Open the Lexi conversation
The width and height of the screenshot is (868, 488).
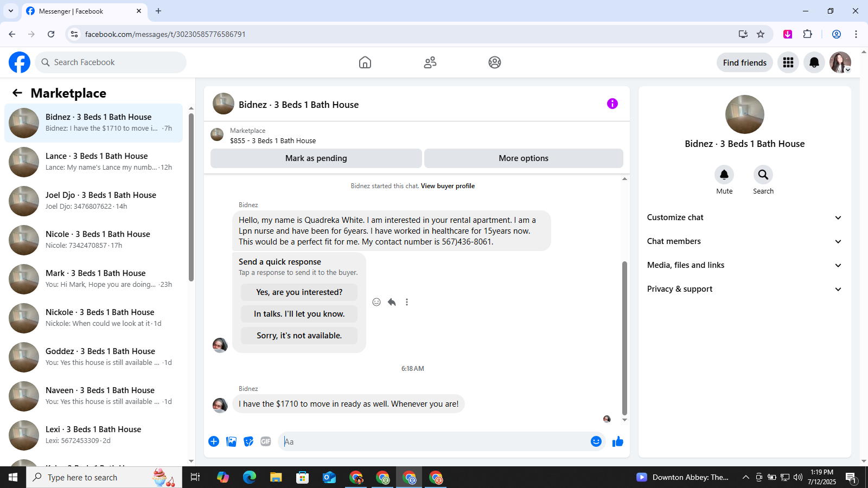pyautogui.click(x=93, y=435)
